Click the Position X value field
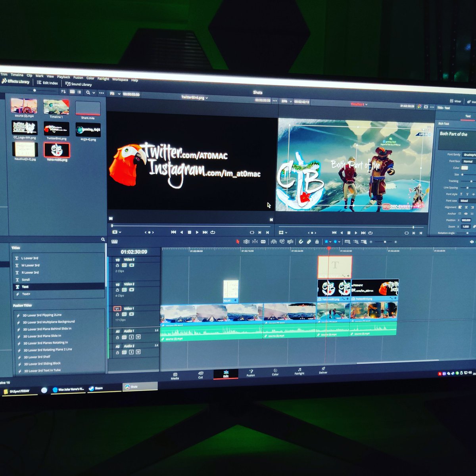The width and height of the screenshot is (476, 476). click(466, 220)
